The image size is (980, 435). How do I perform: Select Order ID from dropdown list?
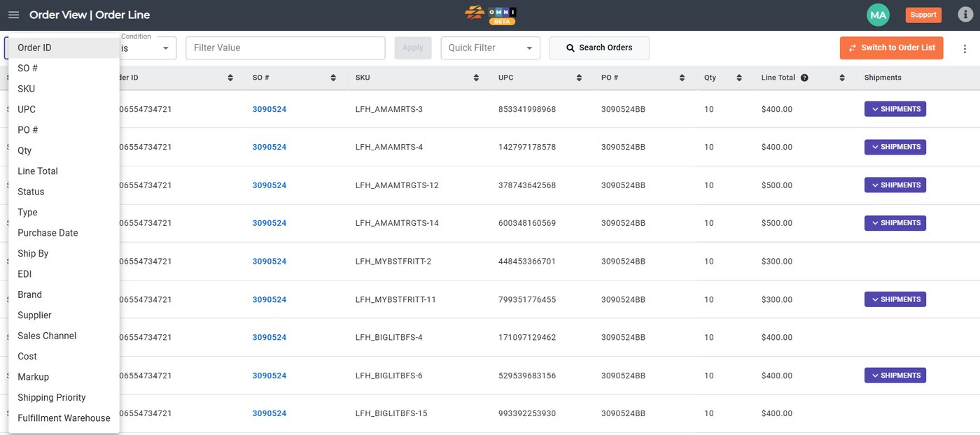coord(64,48)
